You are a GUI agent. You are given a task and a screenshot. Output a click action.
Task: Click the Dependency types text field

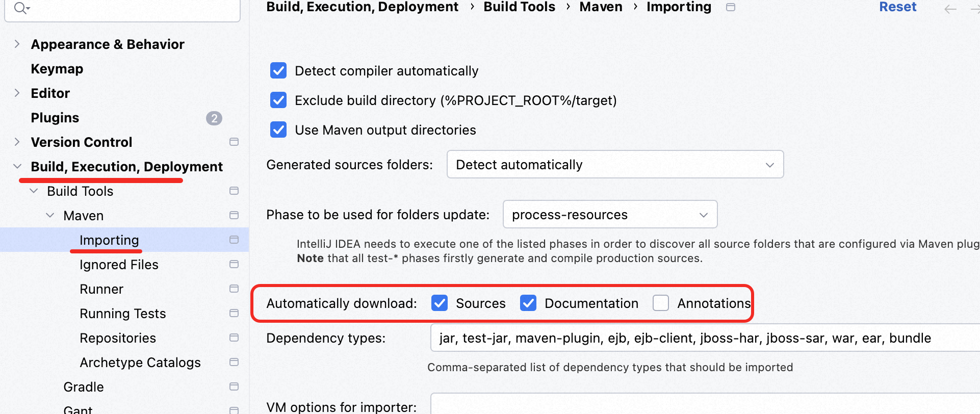704,338
